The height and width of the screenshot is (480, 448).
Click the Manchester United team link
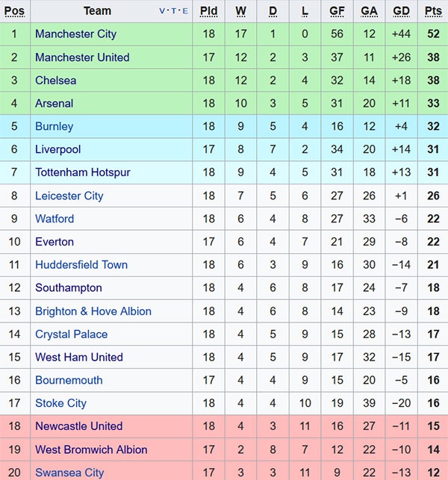81,57
